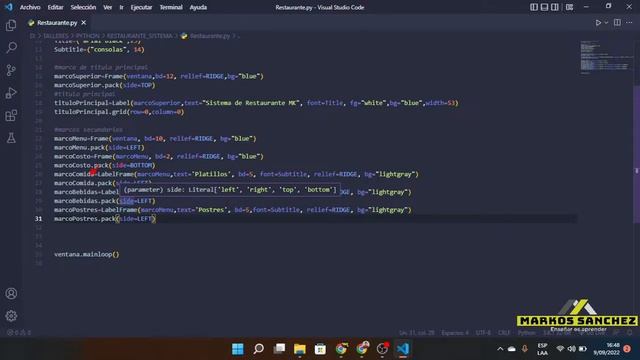Open the Terminal menu

pyautogui.click(x=171, y=7)
